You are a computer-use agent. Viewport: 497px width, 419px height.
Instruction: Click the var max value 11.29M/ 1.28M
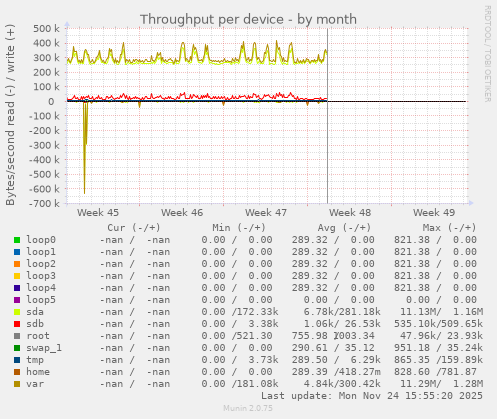pyautogui.click(x=441, y=384)
